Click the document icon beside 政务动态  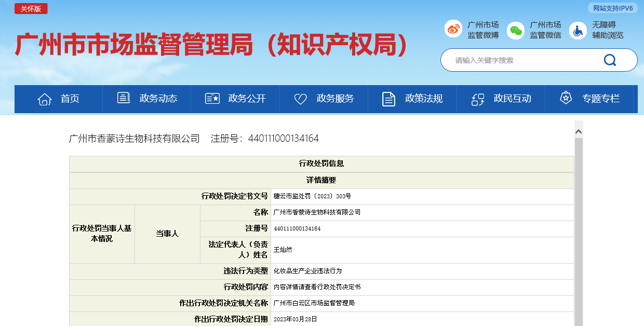[x=124, y=98]
